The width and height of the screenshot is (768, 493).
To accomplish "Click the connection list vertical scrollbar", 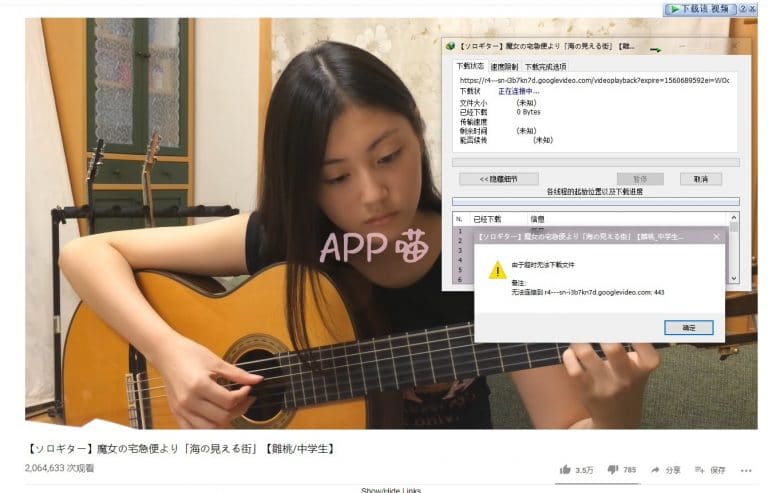I will 735,250.
